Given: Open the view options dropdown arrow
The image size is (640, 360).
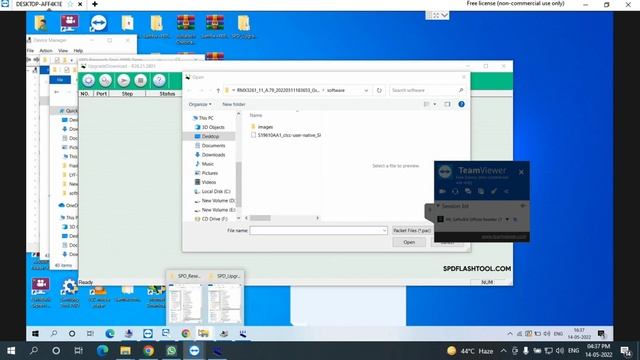Looking at the screenshot, I should coord(435,104).
